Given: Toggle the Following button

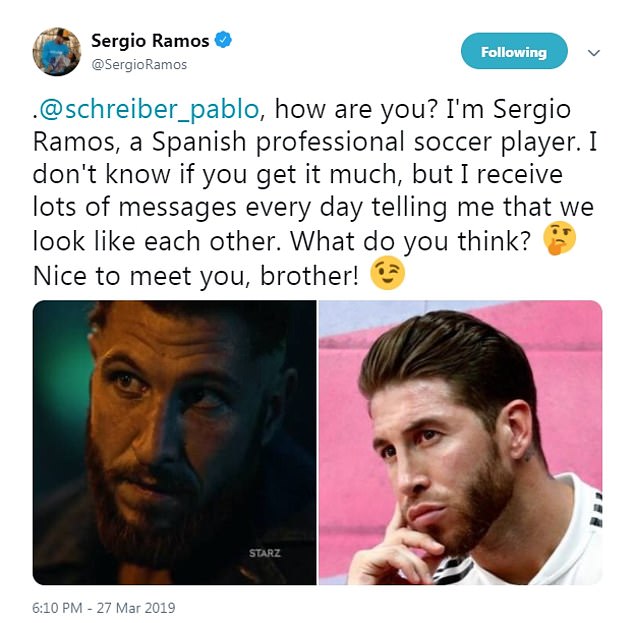Looking at the screenshot, I should pyautogui.click(x=514, y=51).
